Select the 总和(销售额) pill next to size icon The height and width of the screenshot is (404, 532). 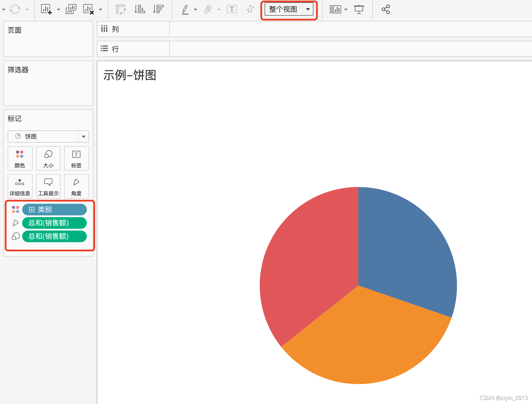pos(54,236)
